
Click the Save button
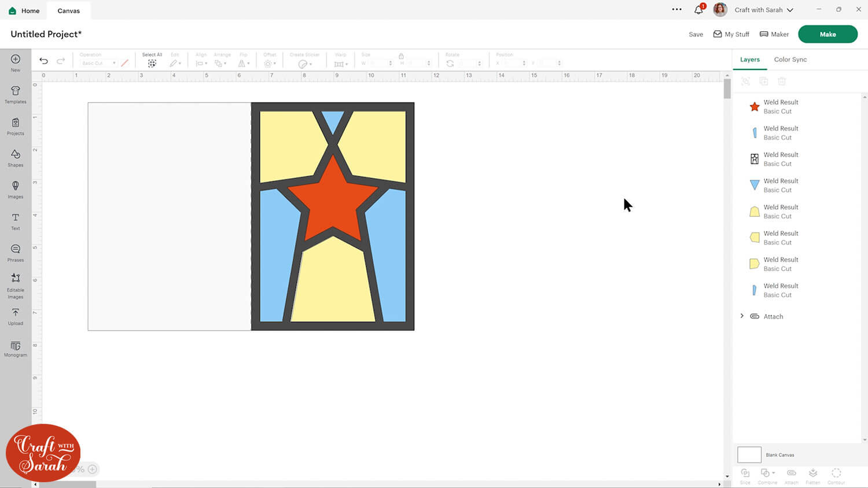tap(696, 34)
